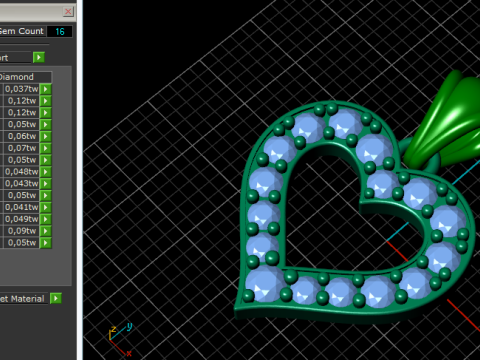Open the Diamond gem type field

point(25,77)
